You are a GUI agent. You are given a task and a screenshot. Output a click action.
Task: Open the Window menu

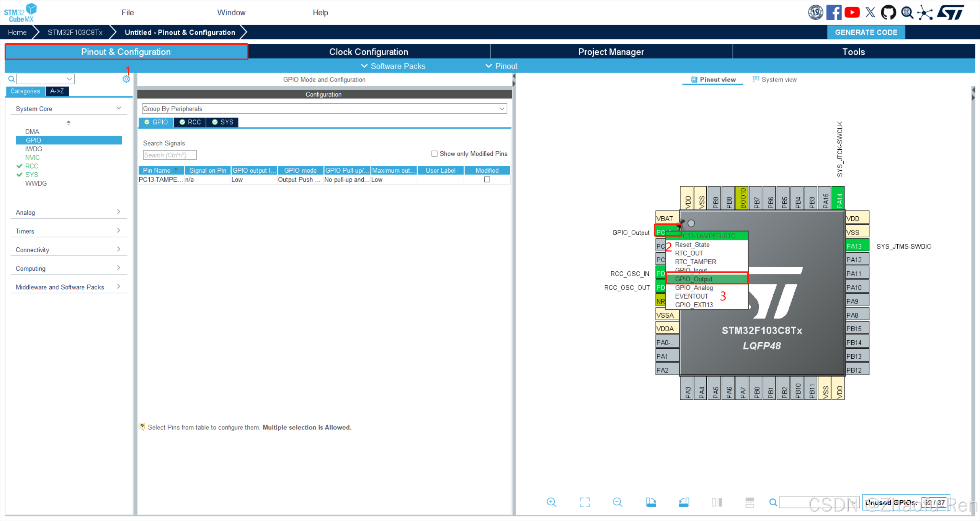coord(231,13)
